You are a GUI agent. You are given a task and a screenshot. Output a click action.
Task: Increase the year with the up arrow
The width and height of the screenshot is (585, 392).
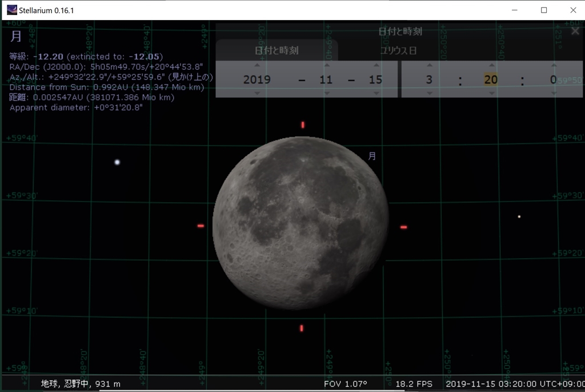[x=257, y=65]
